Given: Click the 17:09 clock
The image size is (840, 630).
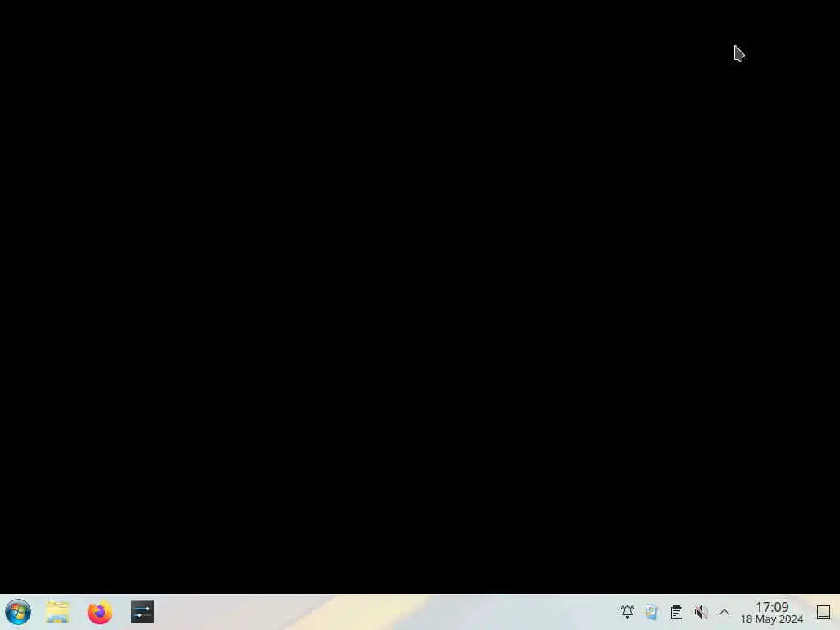Looking at the screenshot, I should tap(772, 607).
